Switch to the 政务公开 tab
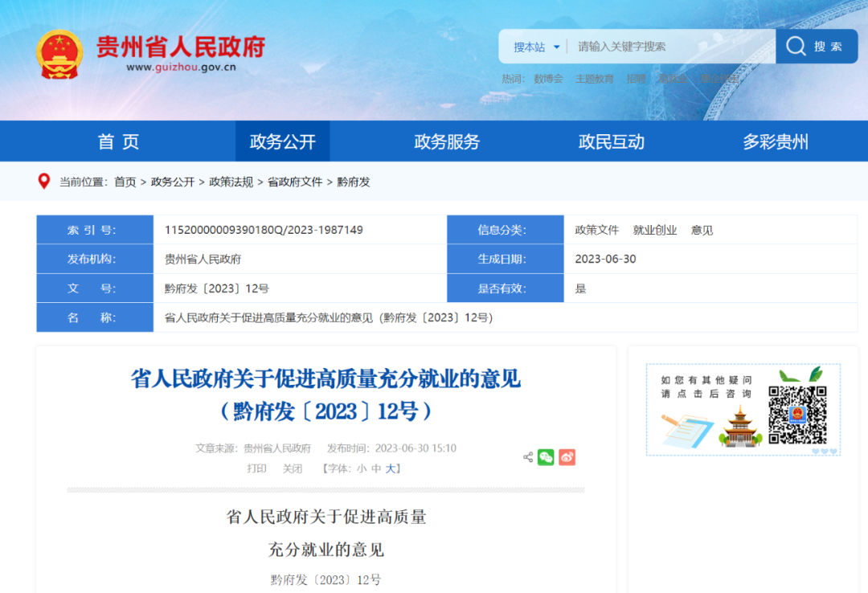This screenshot has width=868, height=593. (283, 141)
